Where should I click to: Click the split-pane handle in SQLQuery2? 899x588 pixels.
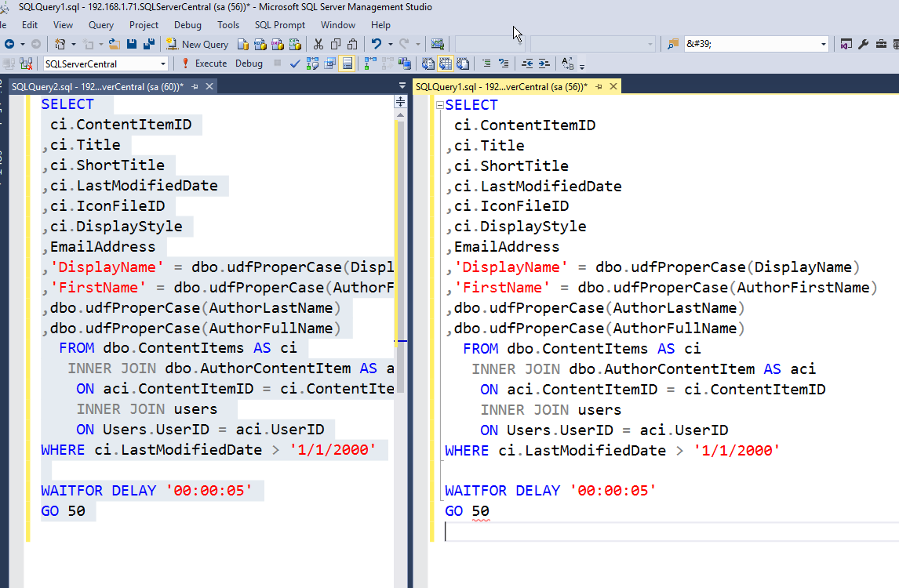pos(400,101)
